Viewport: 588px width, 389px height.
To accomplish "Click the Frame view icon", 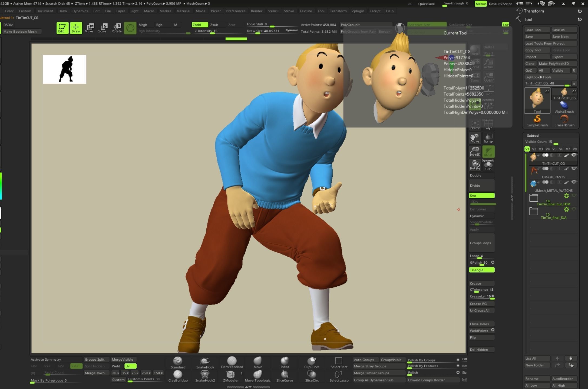I will coord(475,125).
